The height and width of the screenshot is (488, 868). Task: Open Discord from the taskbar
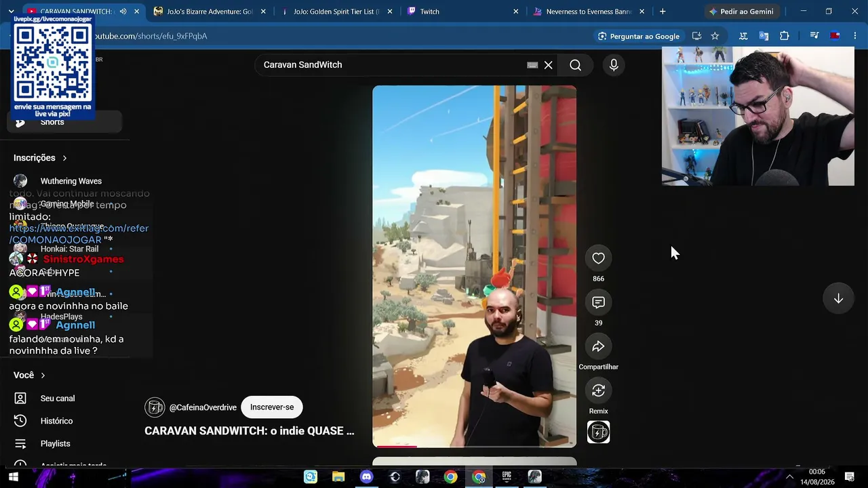366,477
